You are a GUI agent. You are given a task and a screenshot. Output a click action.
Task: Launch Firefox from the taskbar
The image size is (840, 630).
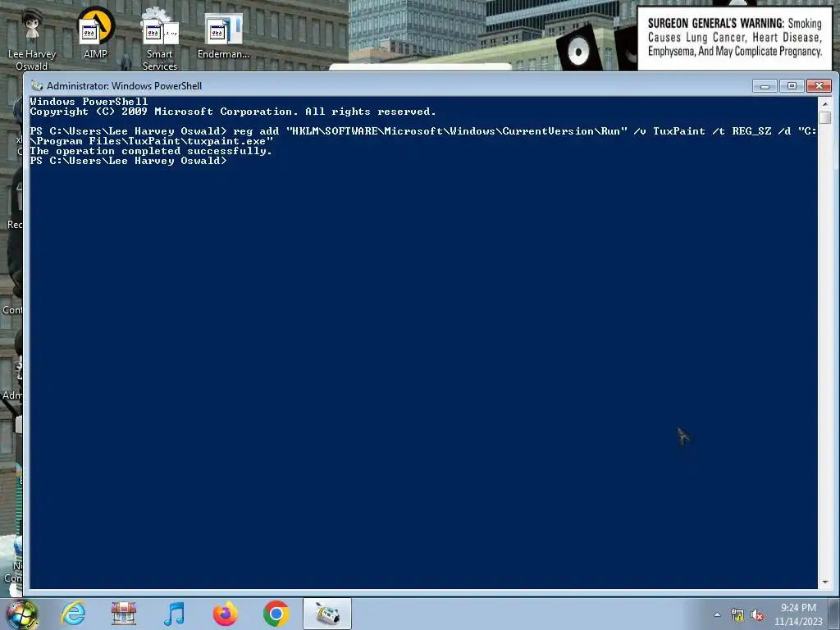[225, 614]
